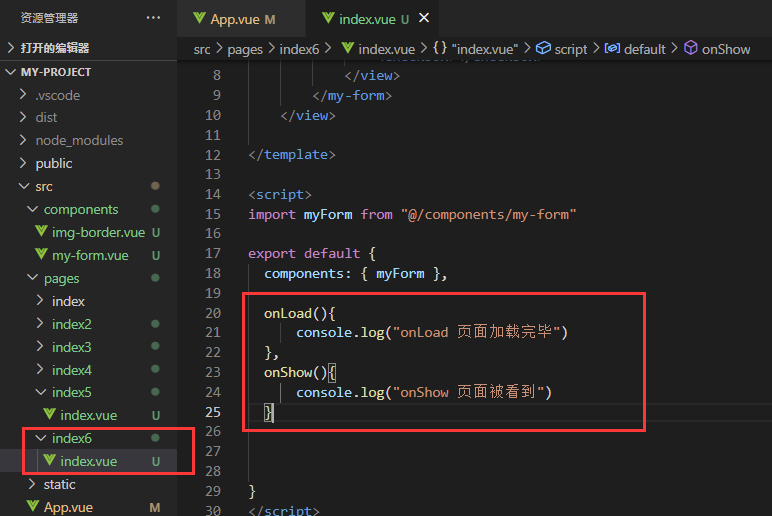Screen dimensions: 772x516
Task: Click the closing </my-form> tag
Action: [352, 96]
